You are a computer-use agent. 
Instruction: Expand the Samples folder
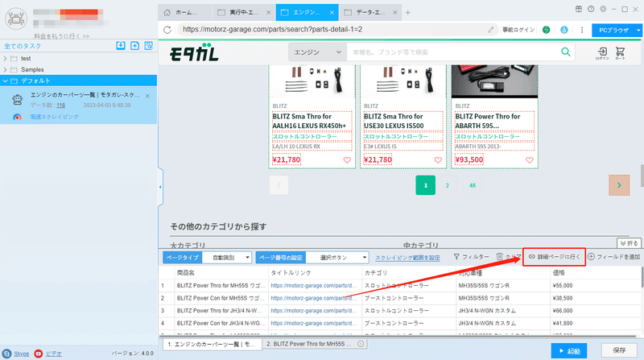5,69
